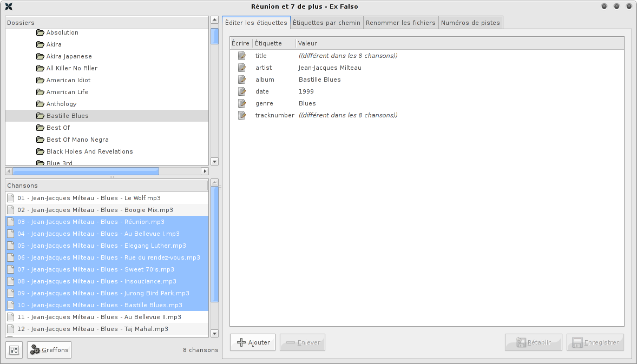Sort by the Étiquette column header
637x364 pixels.
pyautogui.click(x=274, y=43)
